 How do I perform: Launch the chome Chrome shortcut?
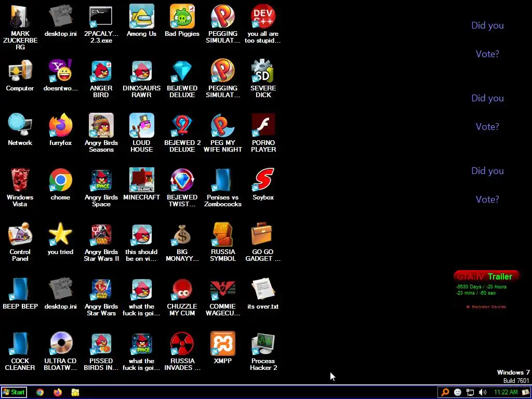pyautogui.click(x=60, y=180)
